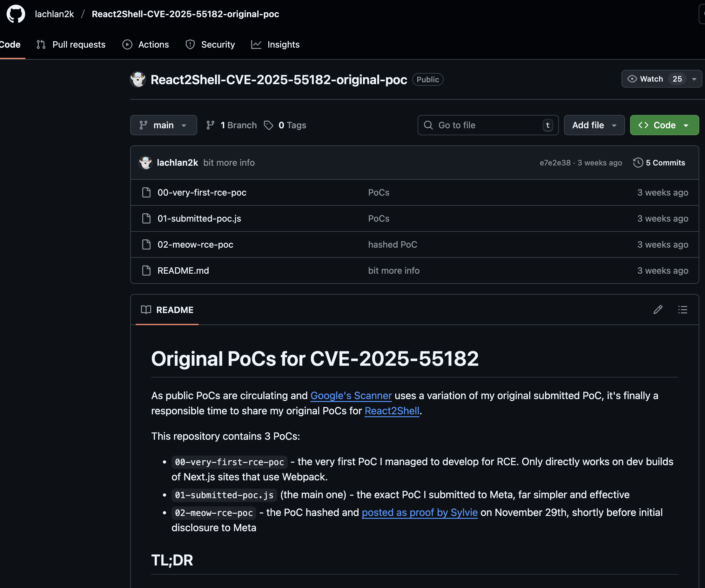The height and width of the screenshot is (588, 705).
Task: Open the README outline list icon
Action: pyautogui.click(x=682, y=310)
